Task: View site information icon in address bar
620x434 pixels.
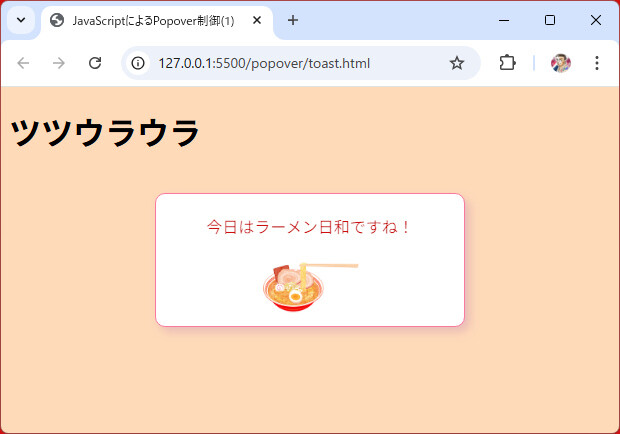Action: click(139, 63)
